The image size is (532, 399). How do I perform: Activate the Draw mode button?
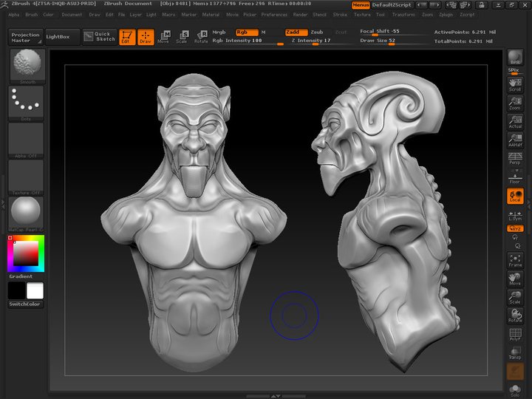(146, 37)
